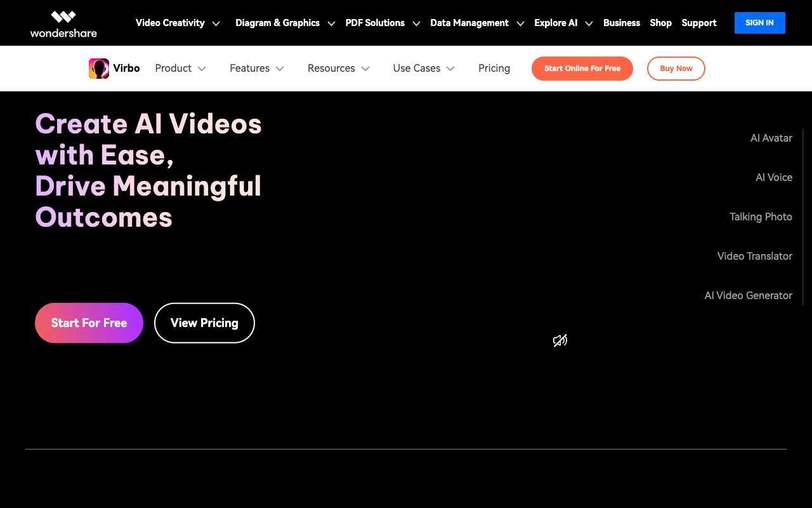812x508 pixels.
Task: Open the Data Management menu
Action: [x=469, y=23]
